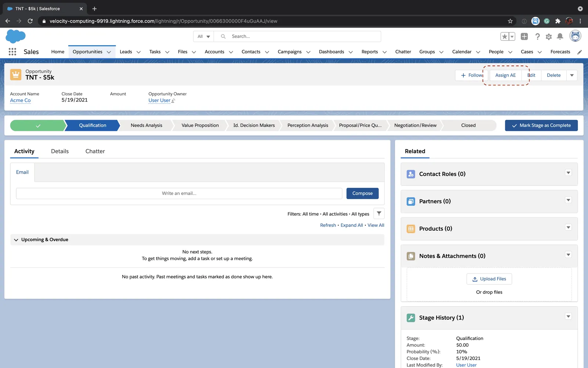Open the user profile avatar
Image resolution: width=588 pixels, height=368 pixels.
575,36
